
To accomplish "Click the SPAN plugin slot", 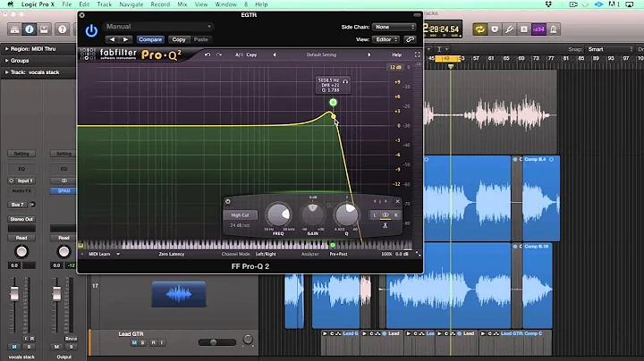I will tap(64, 190).
